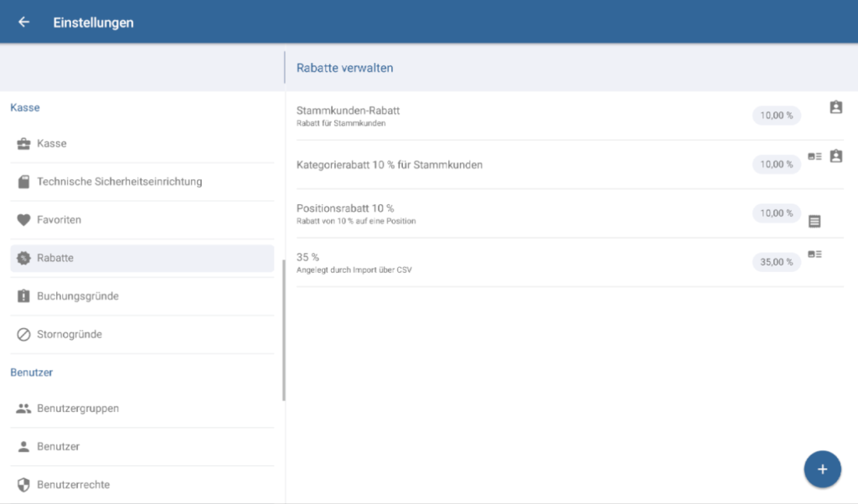The width and height of the screenshot is (858, 504).
Task: Click the heart icon next to Favoriten
Action: pyautogui.click(x=24, y=219)
